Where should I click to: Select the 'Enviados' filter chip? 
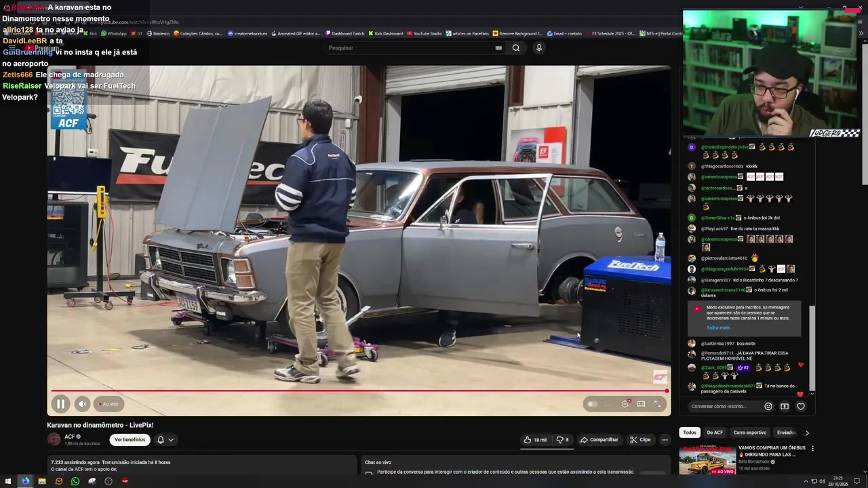(x=787, y=432)
